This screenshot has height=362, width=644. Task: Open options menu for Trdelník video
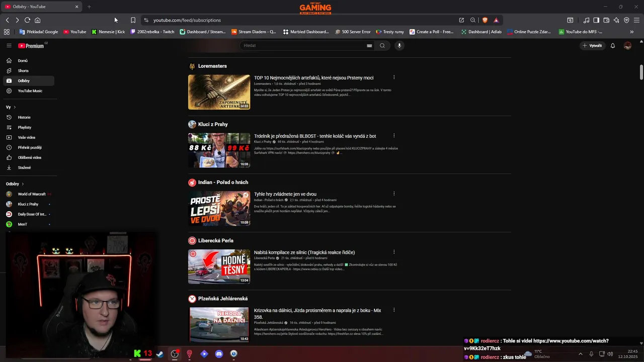click(x=394, y=136)
